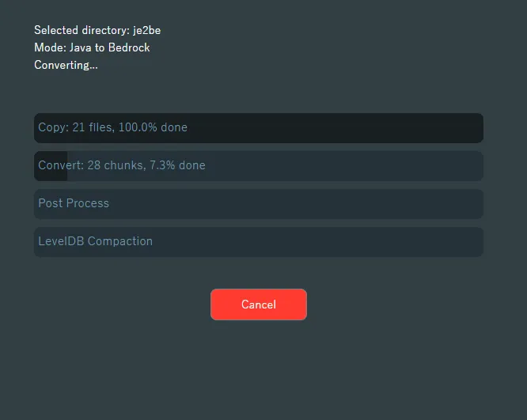Click the "Convert:" label in the second bar

(x=61, y=165)
